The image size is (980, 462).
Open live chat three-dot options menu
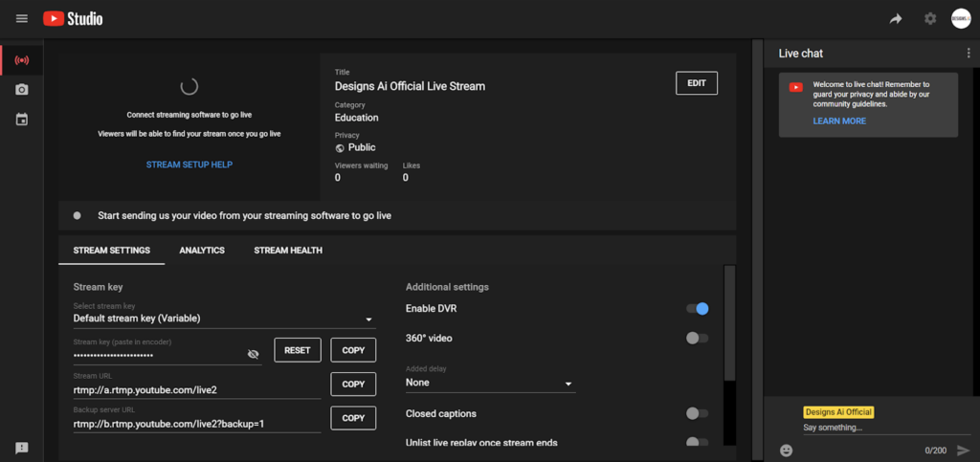(969, 54)
